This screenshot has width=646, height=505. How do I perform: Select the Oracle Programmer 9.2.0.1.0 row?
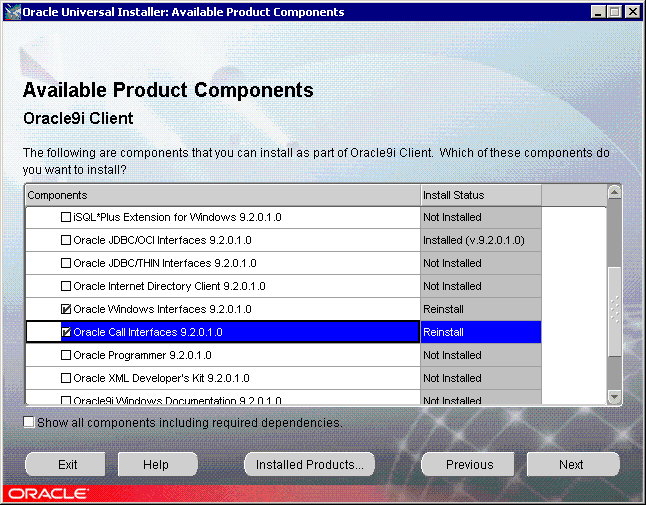[x=240, y=355]
